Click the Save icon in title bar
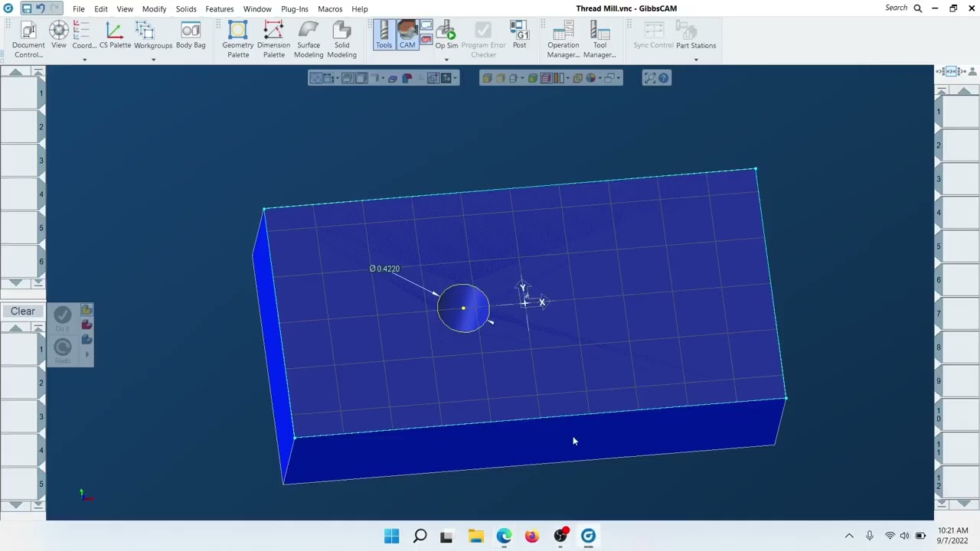The width and height of the screenshot is (980, 551). (x=26, y=8)
